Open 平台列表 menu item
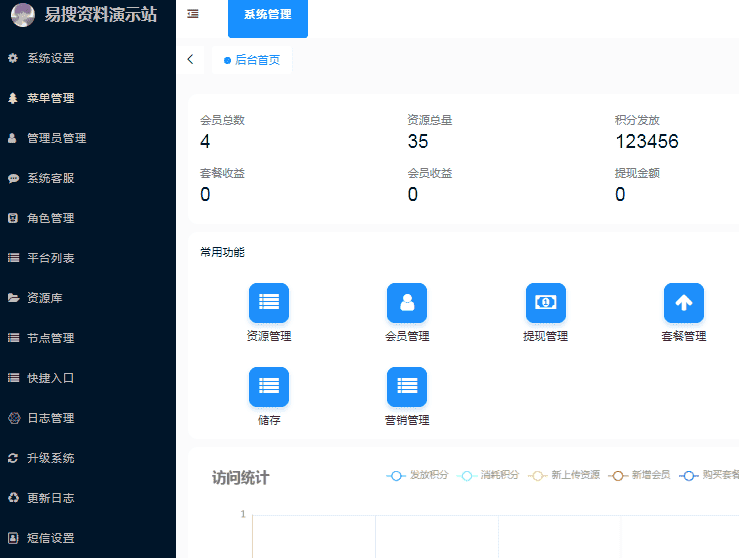This screenshot has width=739, height=558. tap(50, 258)
